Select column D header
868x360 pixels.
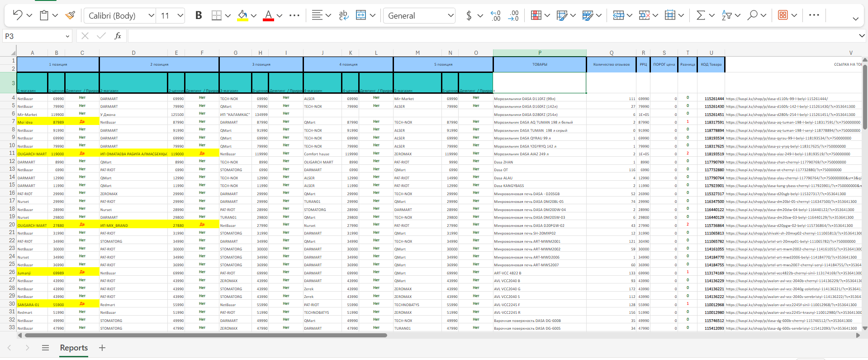coord(133,53)
